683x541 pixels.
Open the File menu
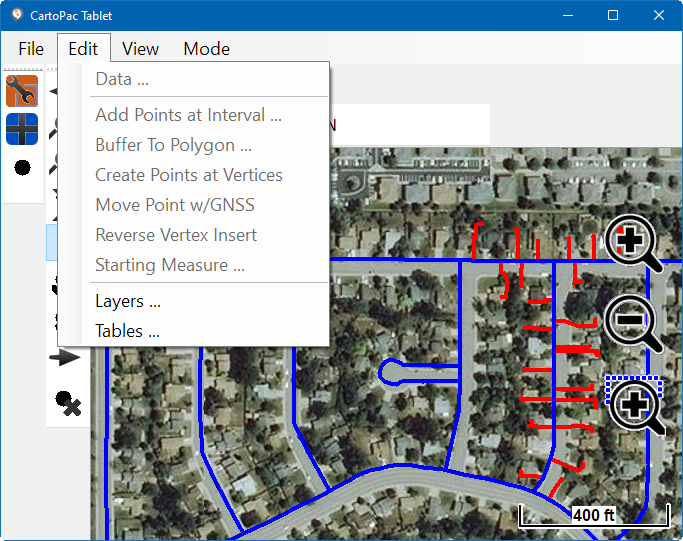point(31,49)
